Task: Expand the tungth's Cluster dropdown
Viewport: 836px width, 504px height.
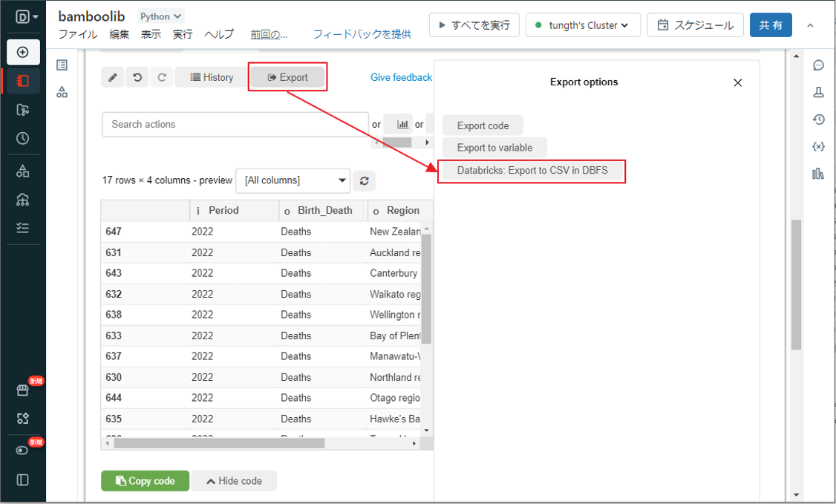Action: pyautogui.click(x=583, y=25)
